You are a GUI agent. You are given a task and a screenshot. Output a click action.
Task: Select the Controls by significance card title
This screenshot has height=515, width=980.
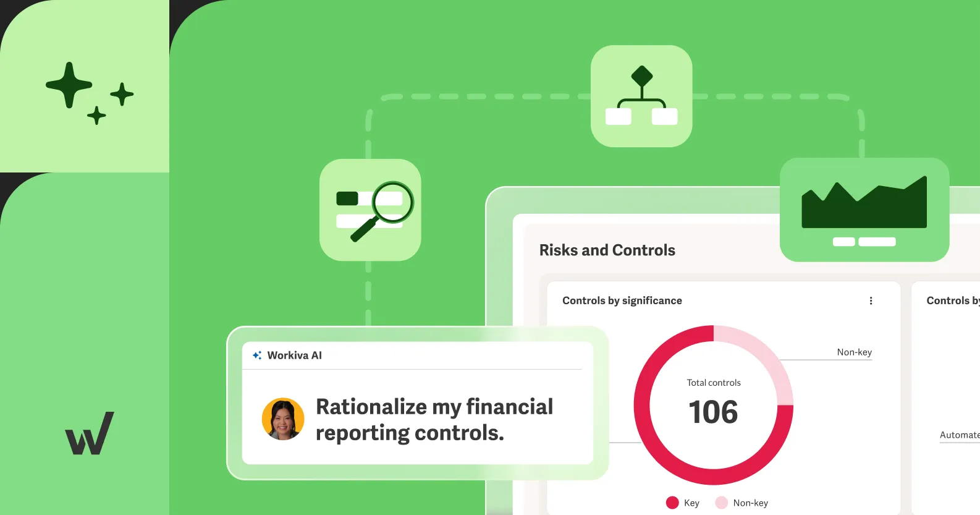pos(622,300)
